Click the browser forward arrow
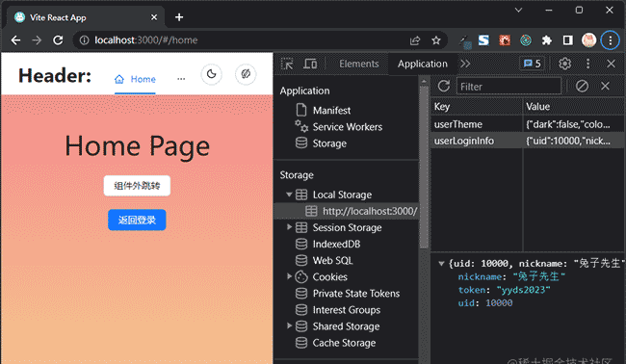Screen dimensions: 626x364 pos(37,40)
